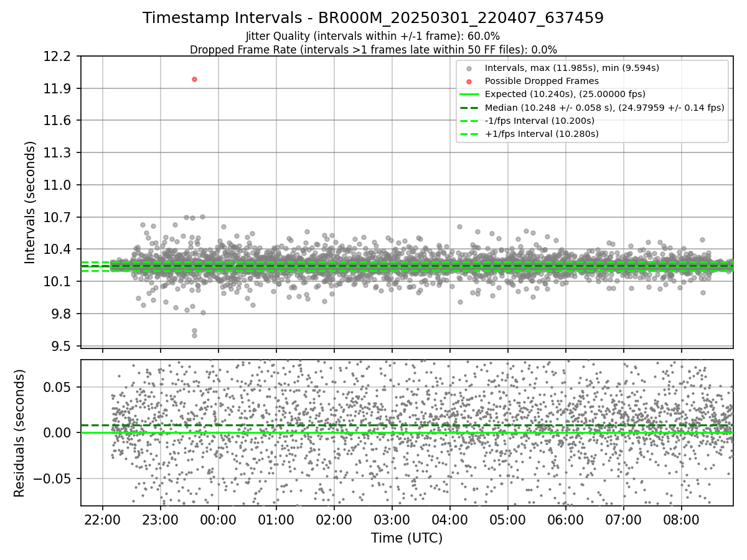Click the 'Jitter Quality' subtitle line
This screenshot has width=747, height=560.
[x=373, y=36]
